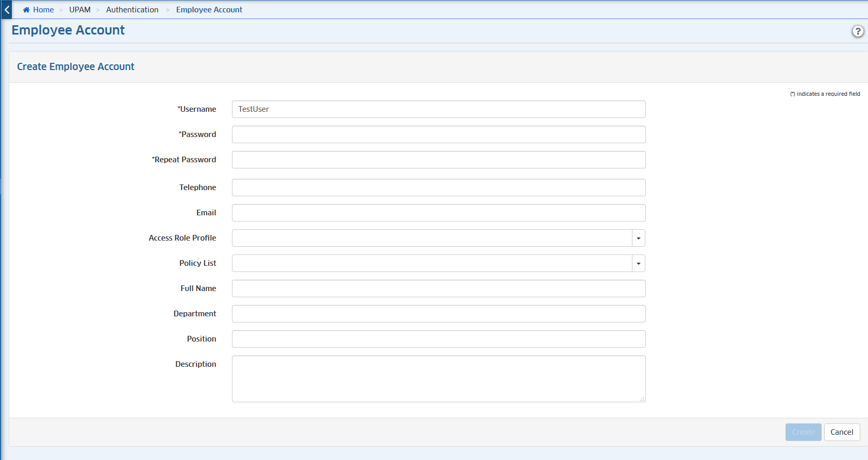Select the Department input field

point(438,314)
